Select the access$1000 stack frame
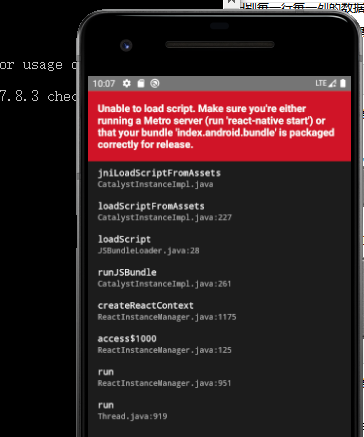364x437 pixels. [x=219, y=344]
